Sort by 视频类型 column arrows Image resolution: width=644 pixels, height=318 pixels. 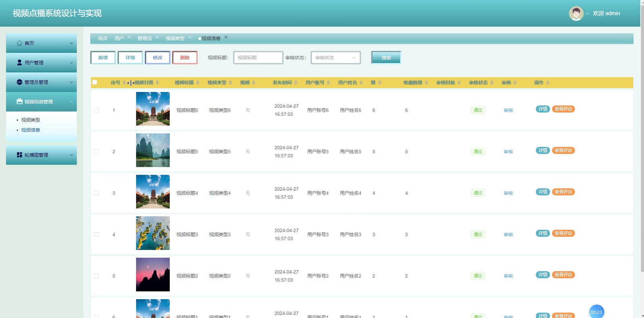click(x=230, y=83)
